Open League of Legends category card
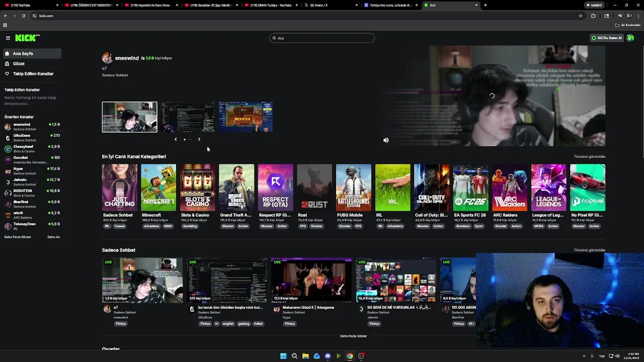 coord(548,188)
